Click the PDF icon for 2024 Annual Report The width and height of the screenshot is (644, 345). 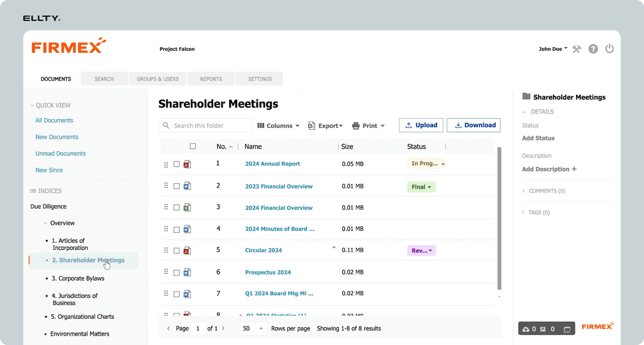pos(187,164)
